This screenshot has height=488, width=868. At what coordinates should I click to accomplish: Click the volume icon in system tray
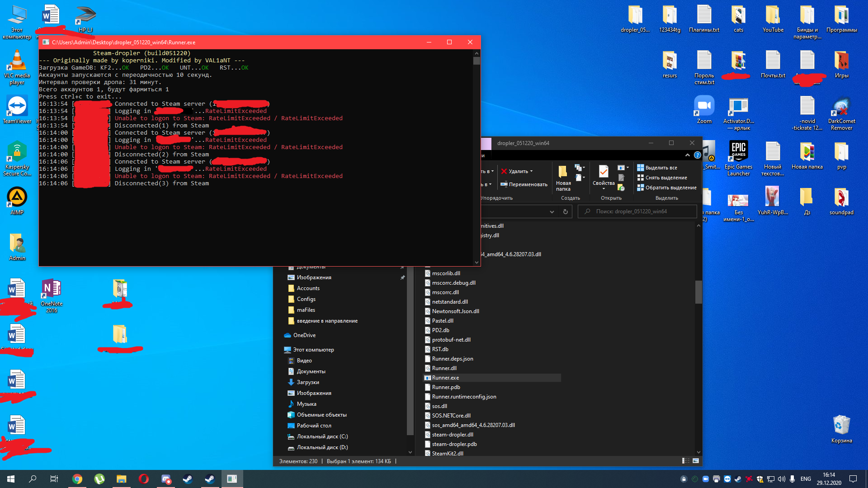(781, 479)
